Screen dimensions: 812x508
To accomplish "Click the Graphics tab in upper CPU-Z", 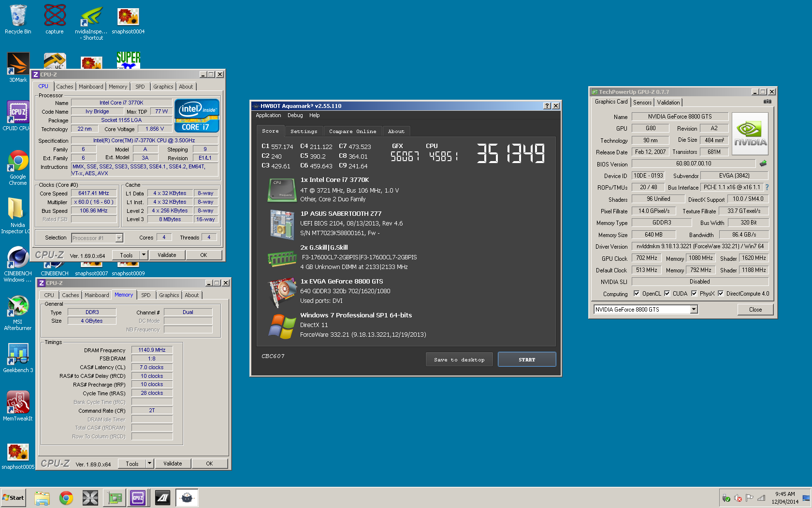I will (x=163, y=87).
